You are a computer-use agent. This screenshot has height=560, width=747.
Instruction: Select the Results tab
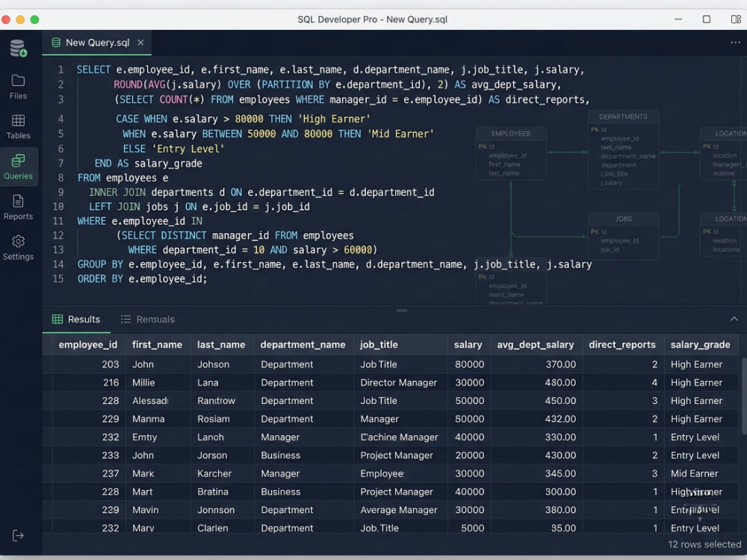pyautogui.click(x=76, y=319)
